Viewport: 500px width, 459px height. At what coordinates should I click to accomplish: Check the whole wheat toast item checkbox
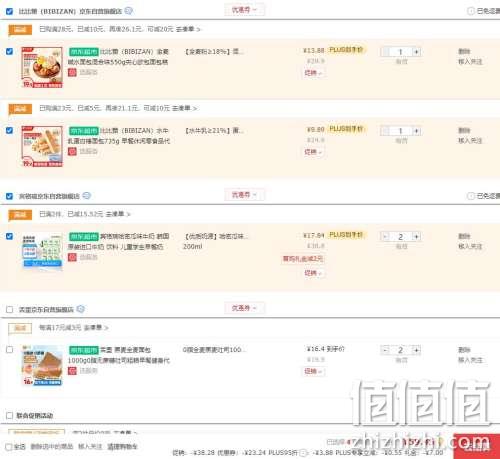(9, 350)
